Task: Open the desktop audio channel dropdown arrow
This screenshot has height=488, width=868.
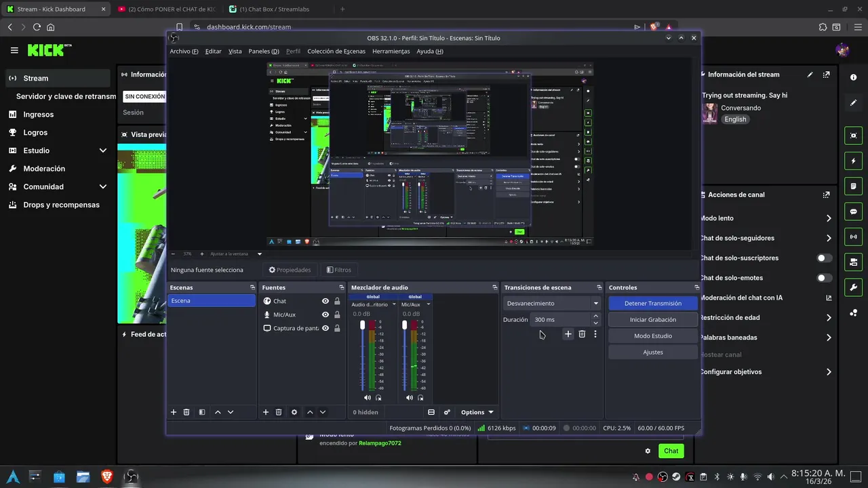Action: pyautogui.click(x=394, y=304)
